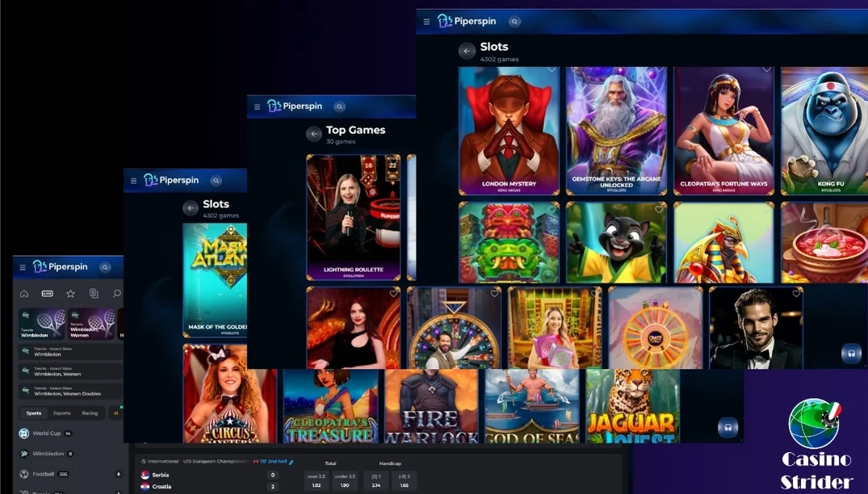Screen dimensions: 868x494
Task: Toggle heart on Cleopatra's Fortune Ways card
Action: (766, 69)
